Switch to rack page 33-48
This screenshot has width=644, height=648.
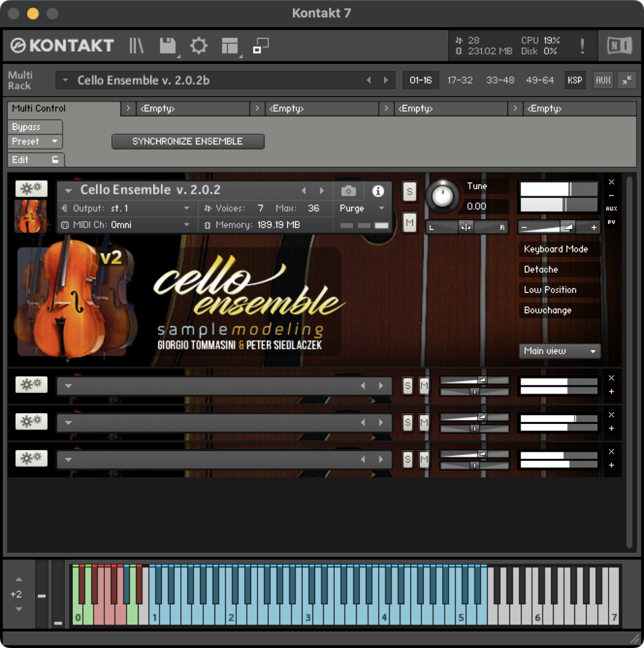click(500, 80)
